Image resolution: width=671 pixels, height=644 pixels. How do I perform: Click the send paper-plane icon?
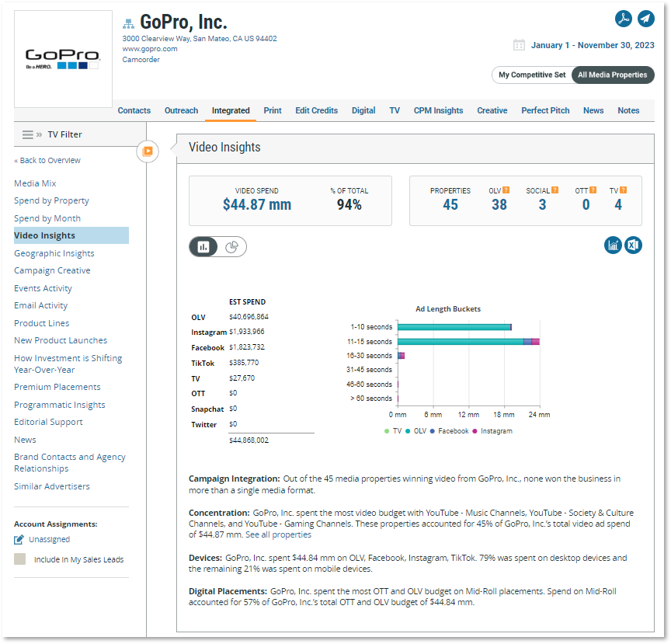(645, 19)
